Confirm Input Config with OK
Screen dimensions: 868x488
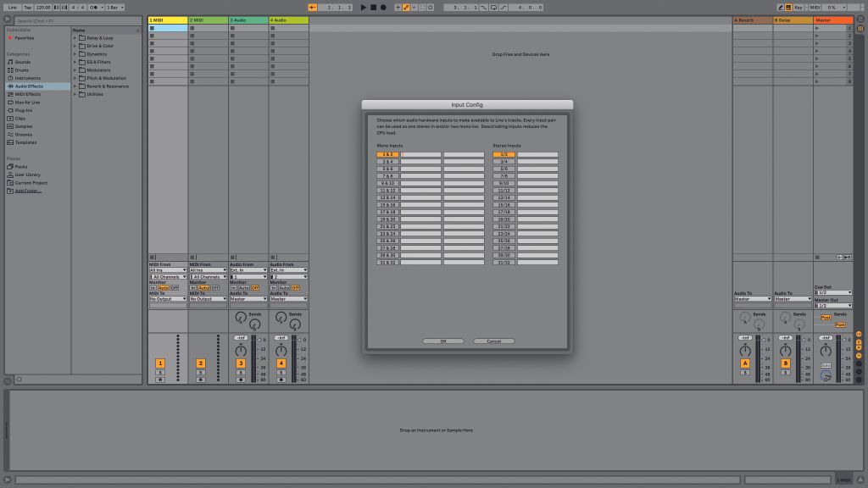click(x=443, y=341)
